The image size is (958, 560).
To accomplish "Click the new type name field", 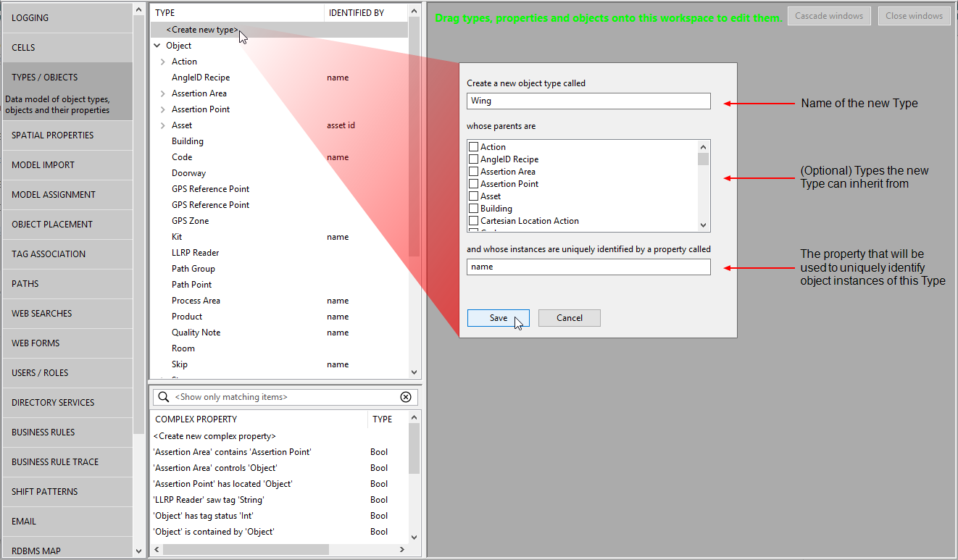I will pyautogui.click(x=588, y=101).
